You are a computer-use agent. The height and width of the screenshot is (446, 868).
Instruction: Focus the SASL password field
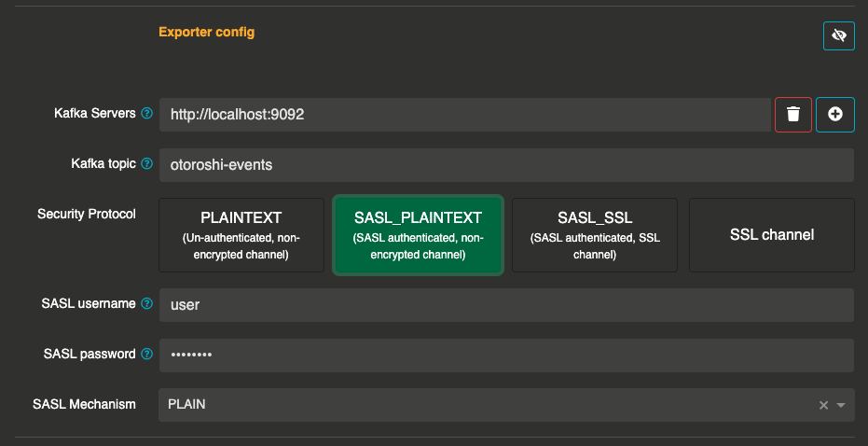pyautogui.click(x=505, y=355)
